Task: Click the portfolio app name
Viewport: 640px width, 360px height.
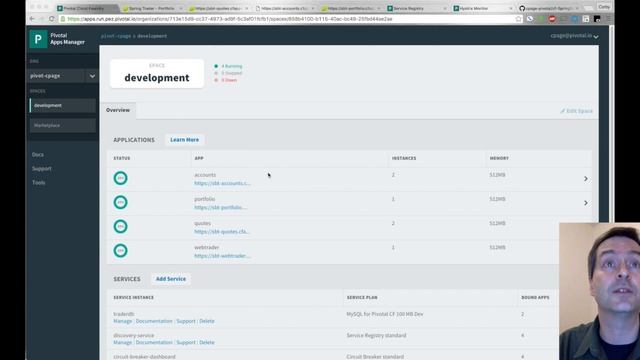Action: click(204, 199)
